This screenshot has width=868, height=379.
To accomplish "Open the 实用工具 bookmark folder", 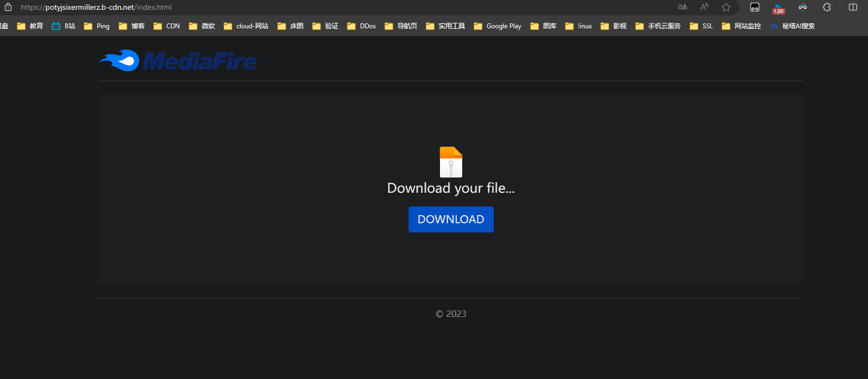I will point(445,26).
